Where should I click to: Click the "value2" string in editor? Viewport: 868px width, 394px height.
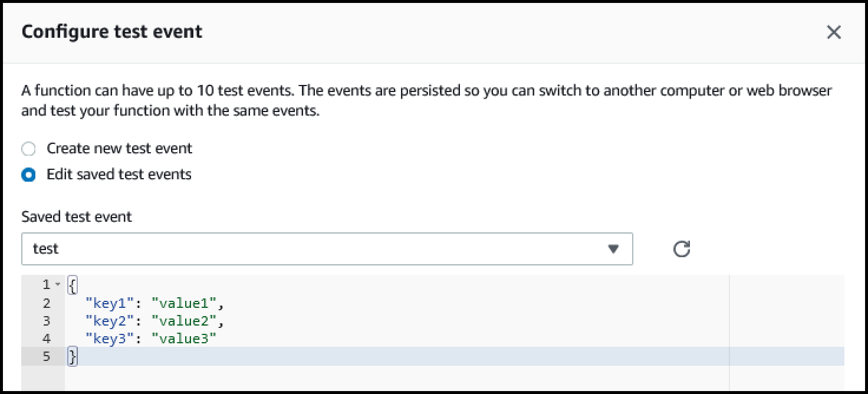185,321
